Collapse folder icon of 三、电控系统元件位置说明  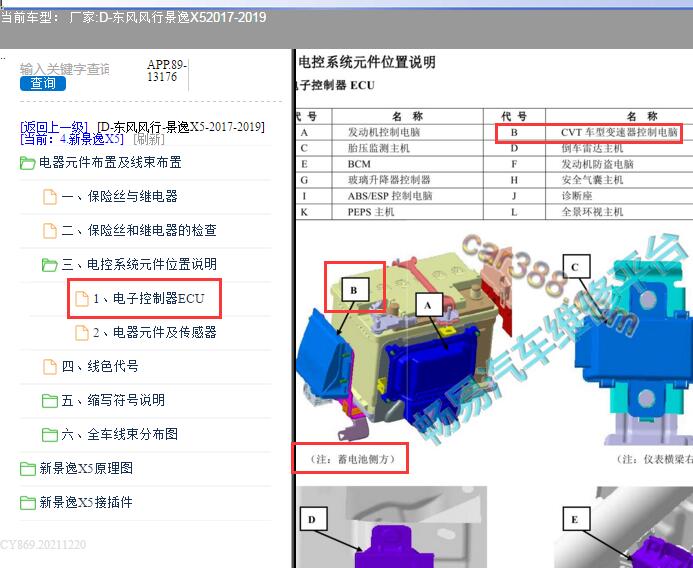pyautogui.click(x=49, y=265)
